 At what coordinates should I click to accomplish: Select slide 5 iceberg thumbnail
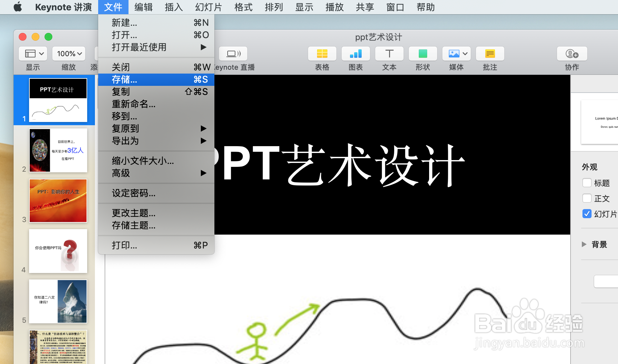click(58, 301)
